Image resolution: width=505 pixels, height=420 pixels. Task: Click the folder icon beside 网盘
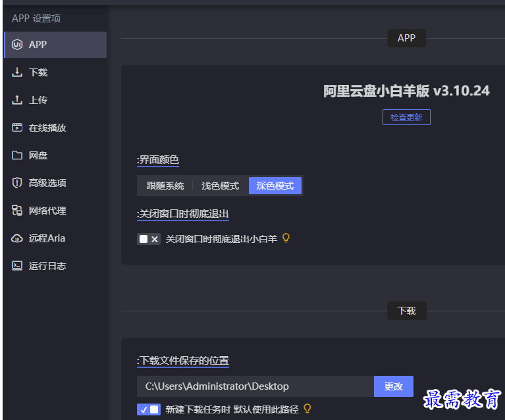click(17, 155)
